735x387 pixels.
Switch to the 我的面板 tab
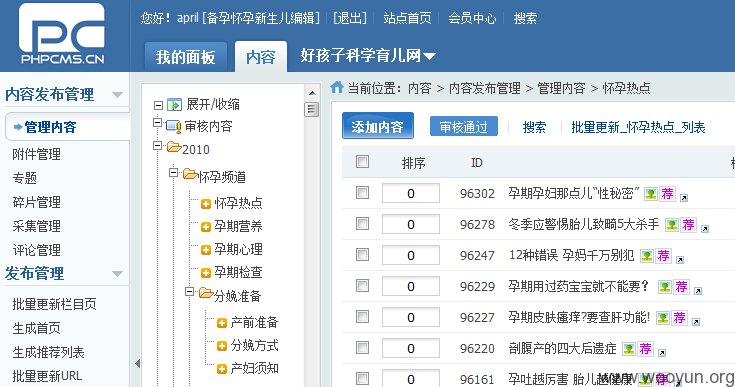(186, 57)
